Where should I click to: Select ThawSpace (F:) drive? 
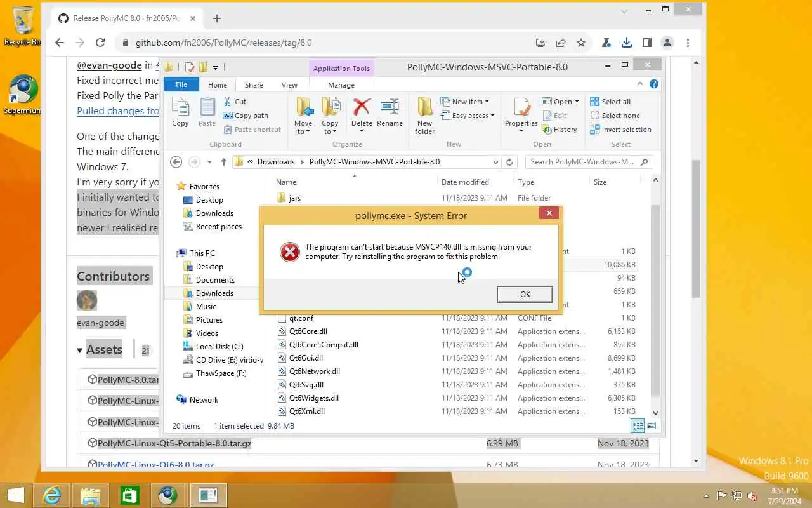(221, 373)
